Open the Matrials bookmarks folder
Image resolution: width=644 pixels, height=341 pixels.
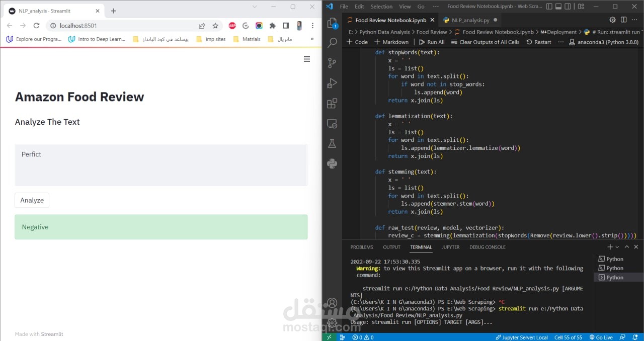click(x=247, y=39)
